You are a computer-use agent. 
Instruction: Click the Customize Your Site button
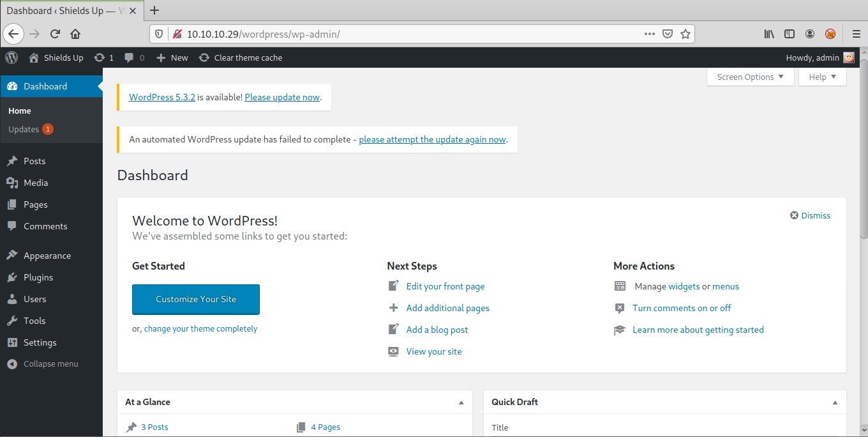(x=196, y=299)
